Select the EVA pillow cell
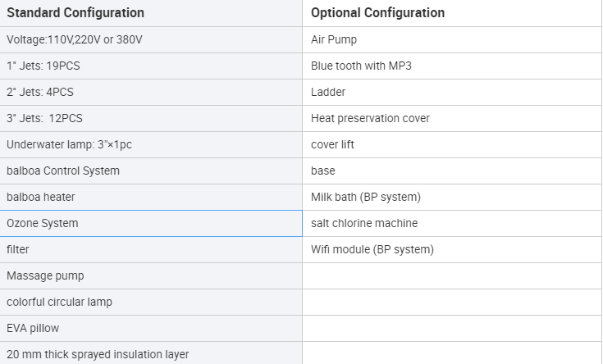The image size is (603, 364). (x=151, y=328)
